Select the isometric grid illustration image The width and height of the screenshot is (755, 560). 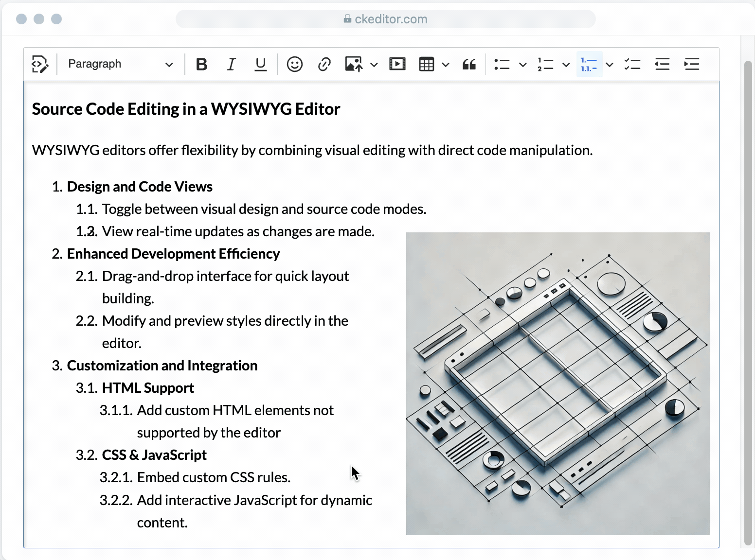(557, 384)
